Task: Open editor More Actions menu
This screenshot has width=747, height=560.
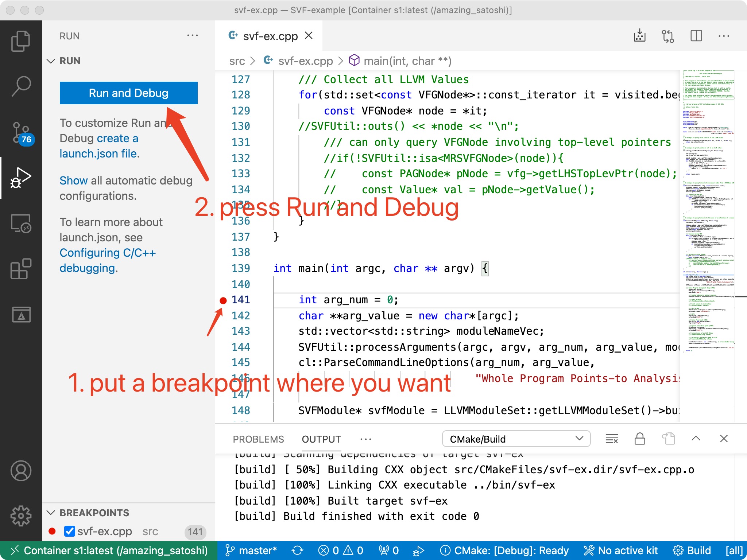Action: pyautogui.click(x=724, y=36)
